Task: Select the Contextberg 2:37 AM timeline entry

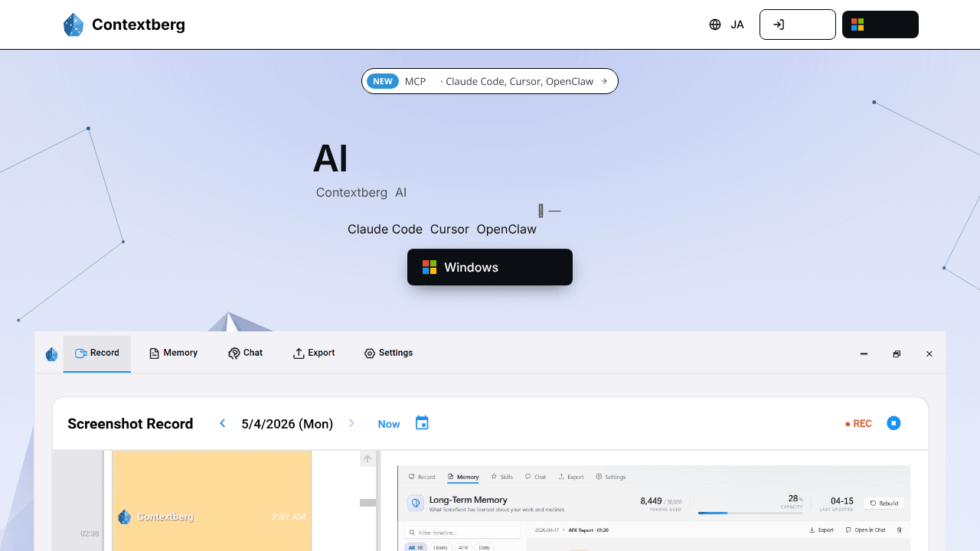Action: (212, 500)
